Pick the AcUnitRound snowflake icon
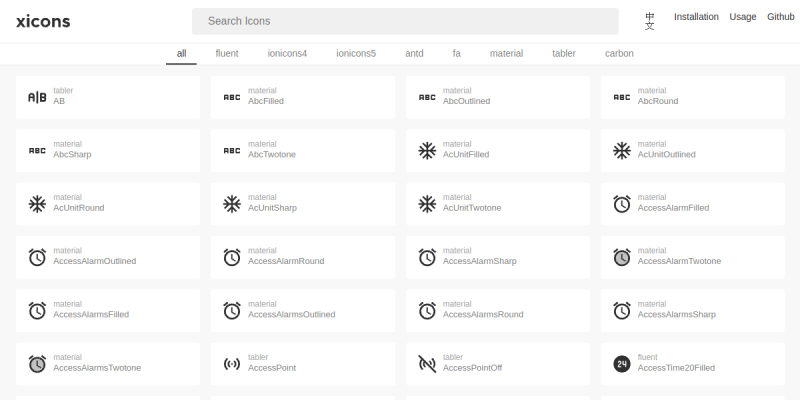 click(x=37, y=204)
